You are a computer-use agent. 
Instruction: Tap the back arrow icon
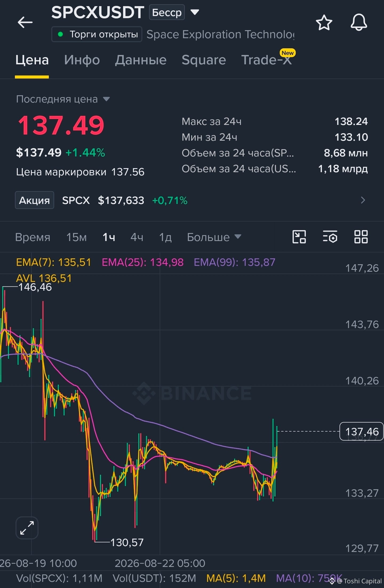pyautogui.click(x=25, y=22)
